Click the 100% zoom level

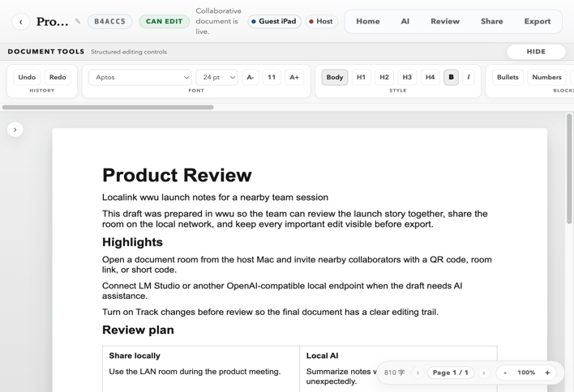pyautogui.click(x=526, y=373)
